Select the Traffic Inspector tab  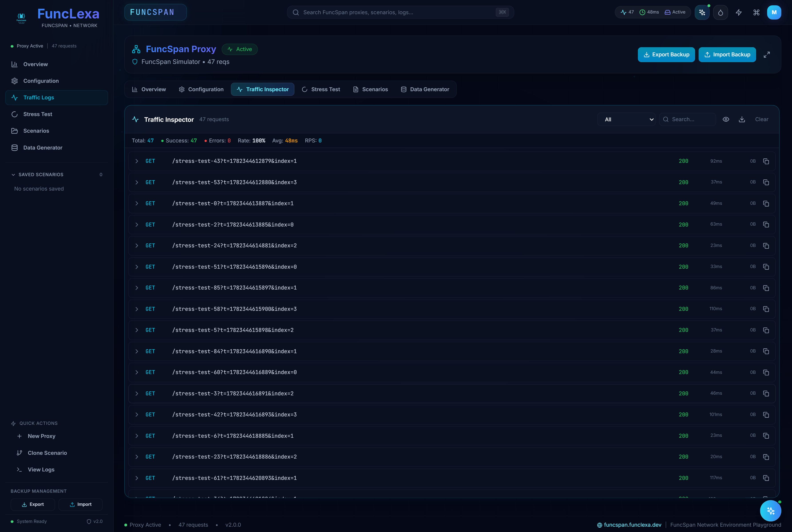[x=262, y=89]
